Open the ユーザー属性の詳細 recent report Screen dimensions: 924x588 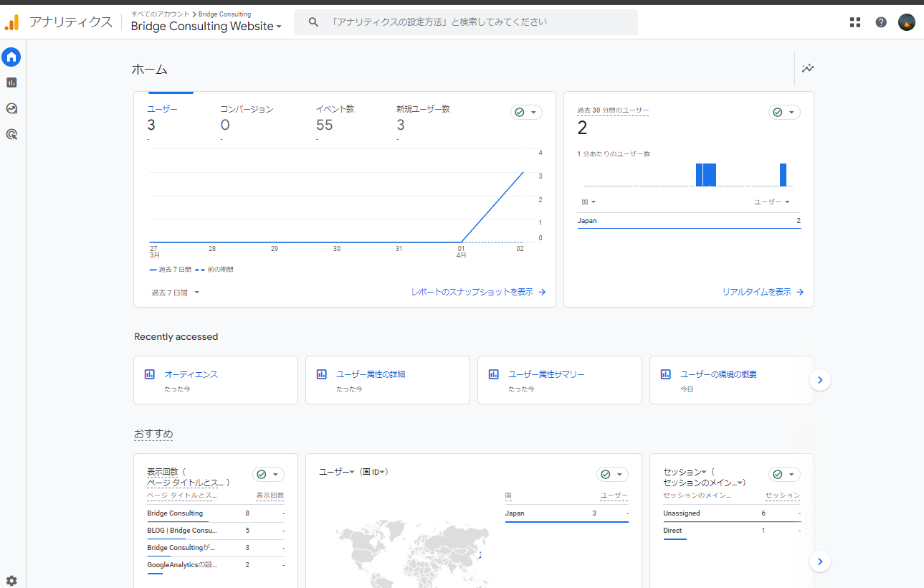pyautogui.click(x=371, y=374)
